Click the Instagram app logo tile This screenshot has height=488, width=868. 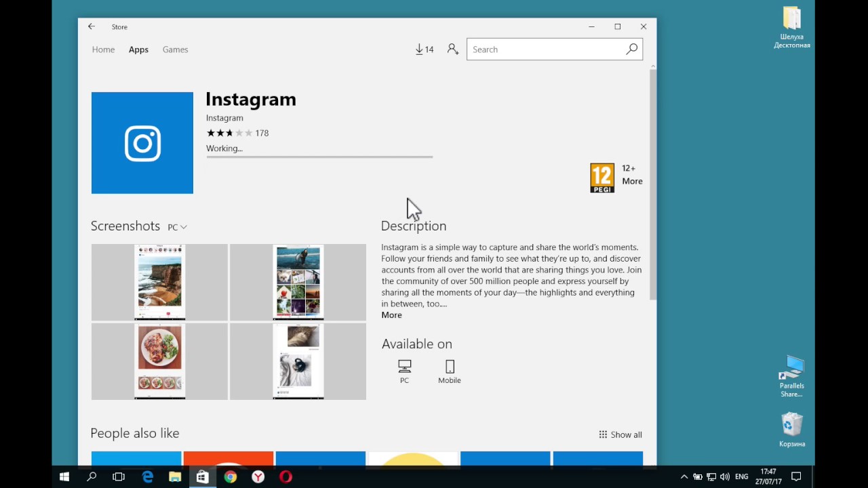(142, 143)
